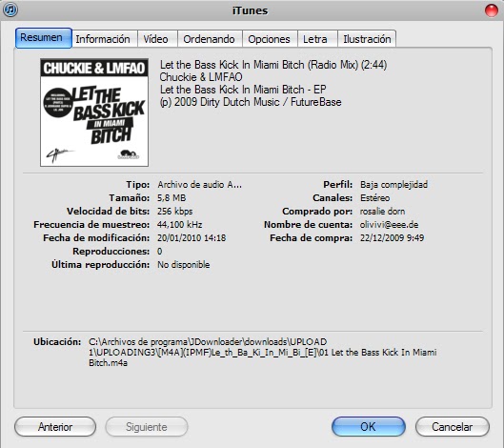504x448 pixels.
Task: Click the artist line 'Chuckie & LMFAO'
Action: tap(201, 77)
